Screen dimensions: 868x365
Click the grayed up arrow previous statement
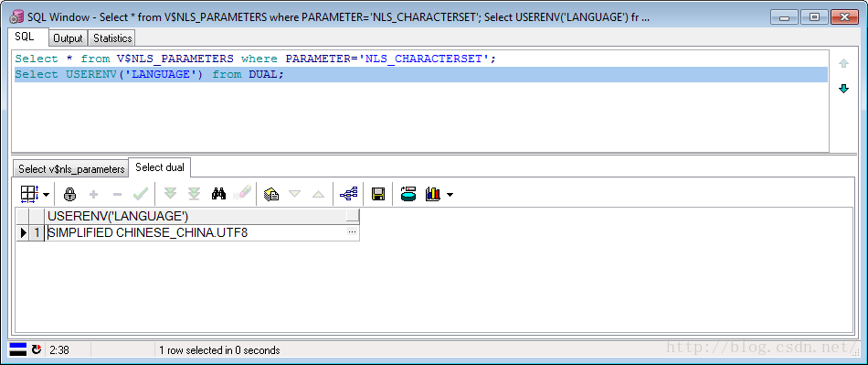tap(843, 64)
